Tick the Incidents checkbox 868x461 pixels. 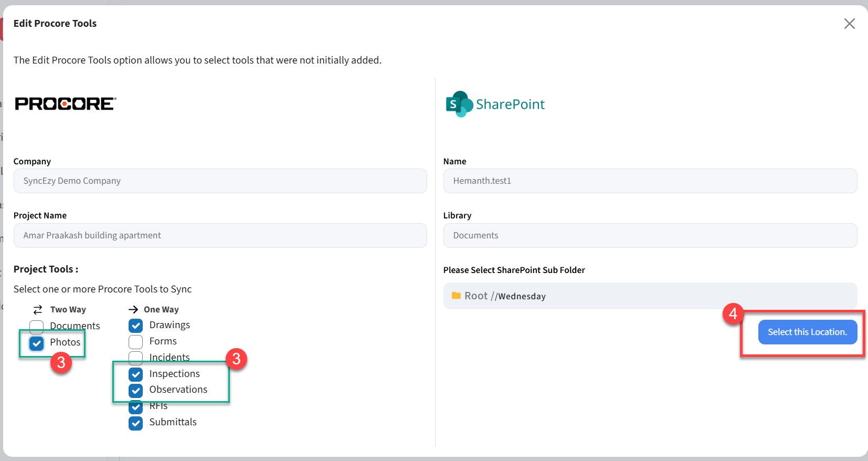(x=136, y=358)
